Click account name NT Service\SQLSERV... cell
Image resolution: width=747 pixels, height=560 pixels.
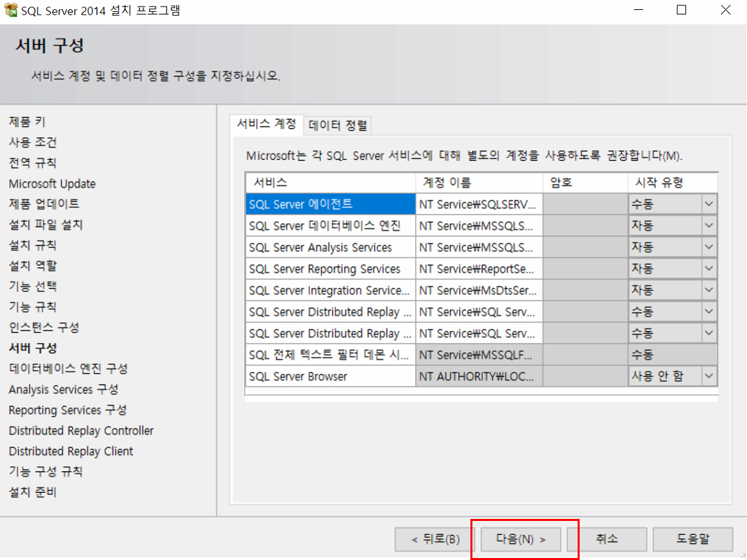(479, 204)
